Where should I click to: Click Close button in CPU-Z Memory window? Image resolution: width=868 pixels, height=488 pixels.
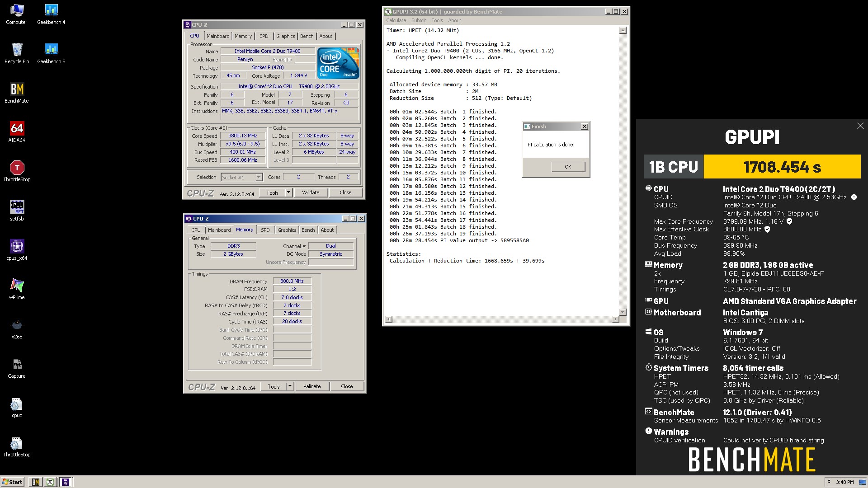click(x=347, y=386)
